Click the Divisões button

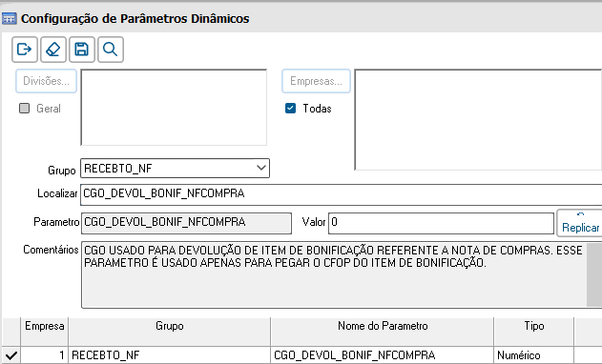click(46, 81)
